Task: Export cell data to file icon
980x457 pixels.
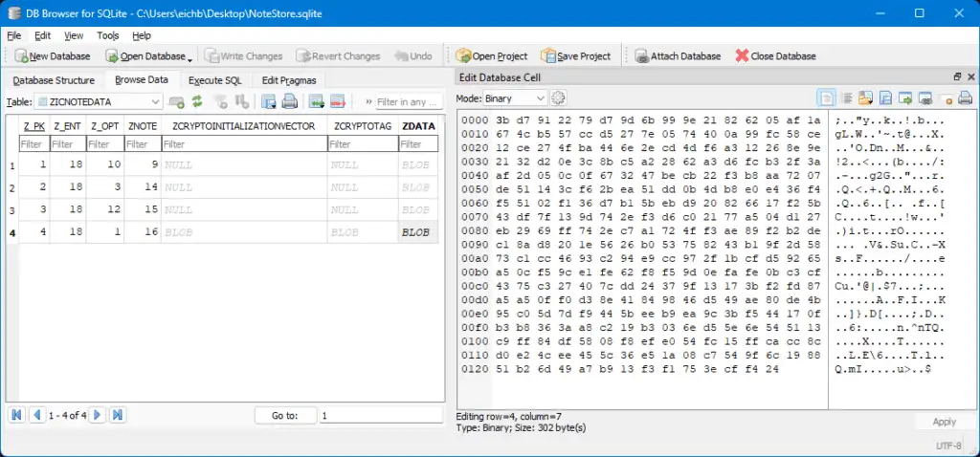Action: pyautogui.click(x=885, y=98)
